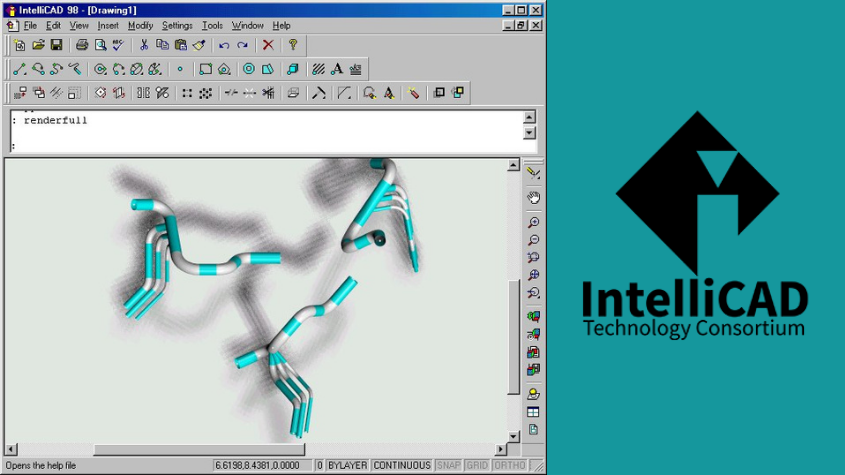Open the Modify menu

(x=140, y=25)
